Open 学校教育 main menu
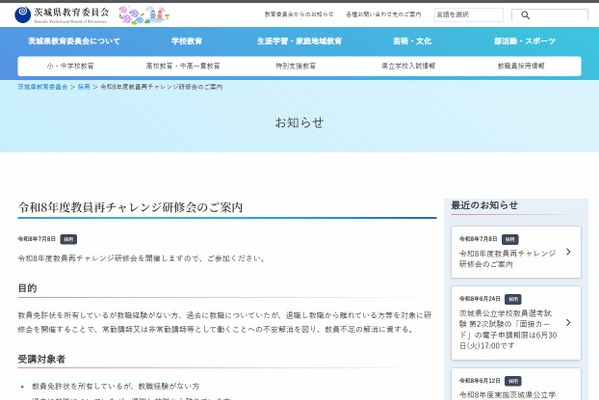The width and height of the screenshot is (599, 400). [x=186, y=41]
